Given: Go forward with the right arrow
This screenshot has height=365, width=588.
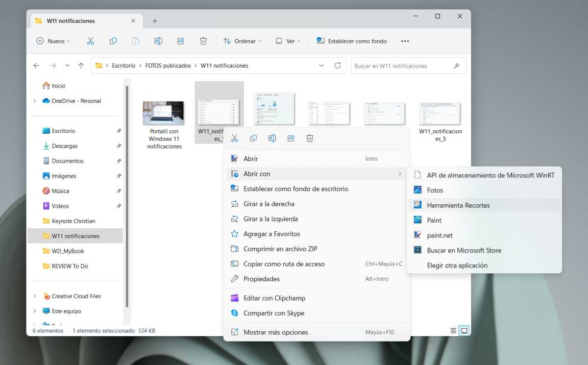Looking at the screenshot, I should pyautogui.click(x=53, y=66).
